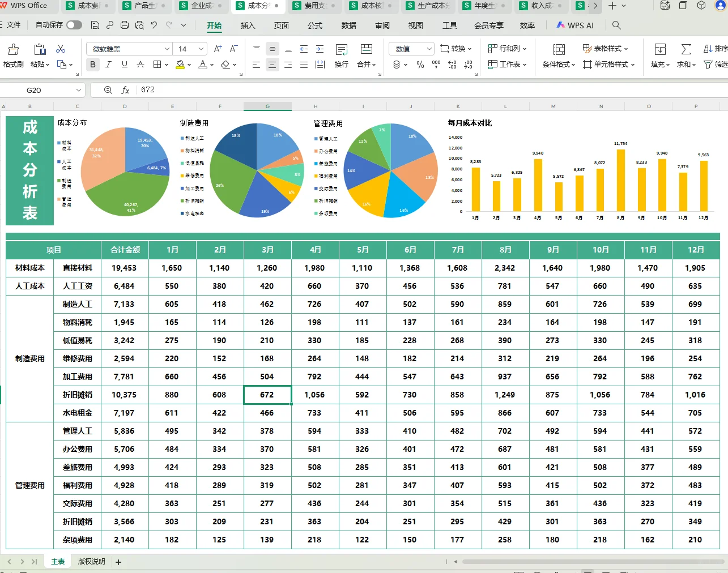The image size is (728, 573).
Task: Open the 数据 ribbon tab
Action: point(349,25)
